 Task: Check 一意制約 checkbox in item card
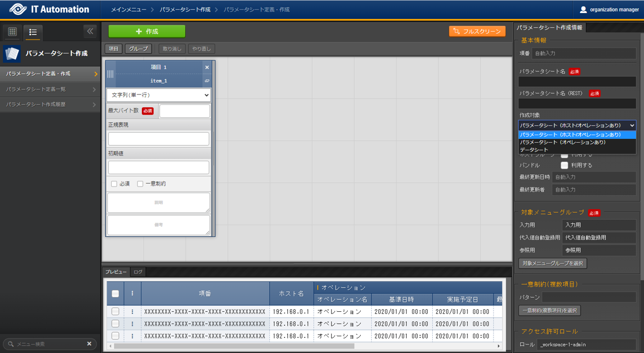(140, 184)
